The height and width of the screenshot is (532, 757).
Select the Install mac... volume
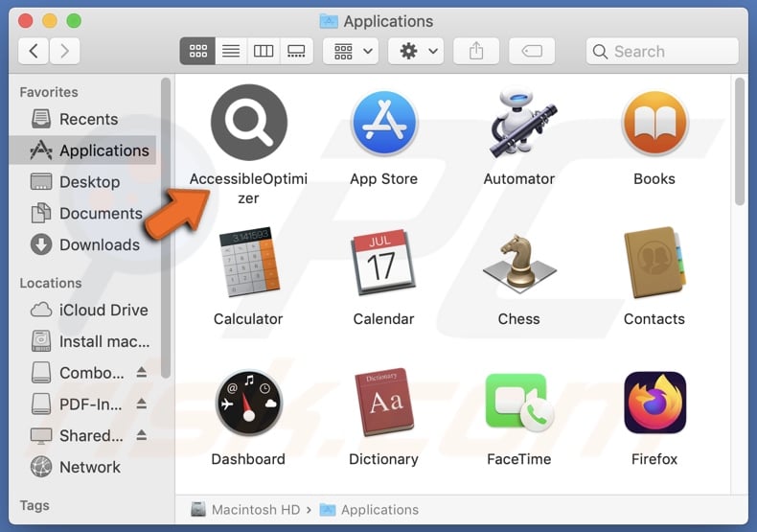click(82, 341)
